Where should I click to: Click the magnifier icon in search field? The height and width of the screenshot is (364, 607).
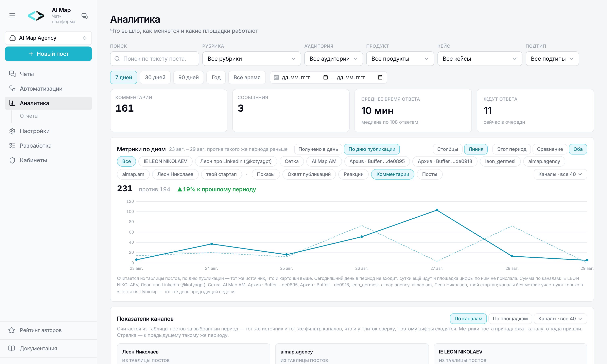(x=117, y=59)
